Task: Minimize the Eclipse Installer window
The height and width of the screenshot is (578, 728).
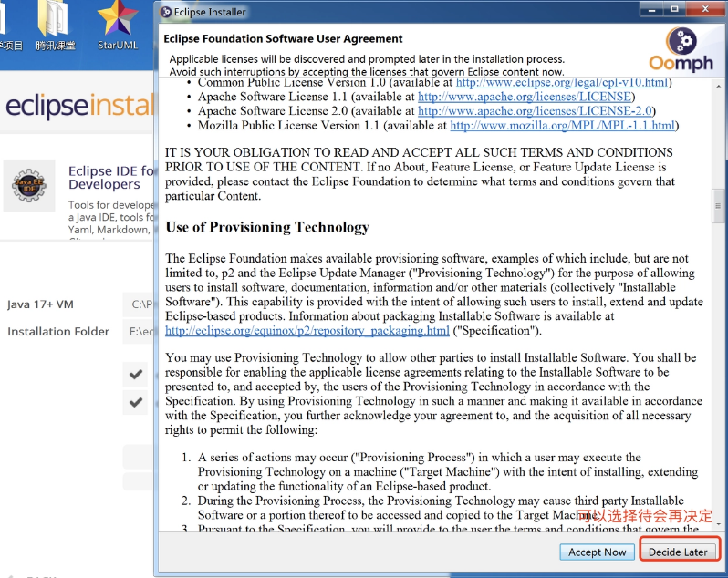Action: pos(652,9)
